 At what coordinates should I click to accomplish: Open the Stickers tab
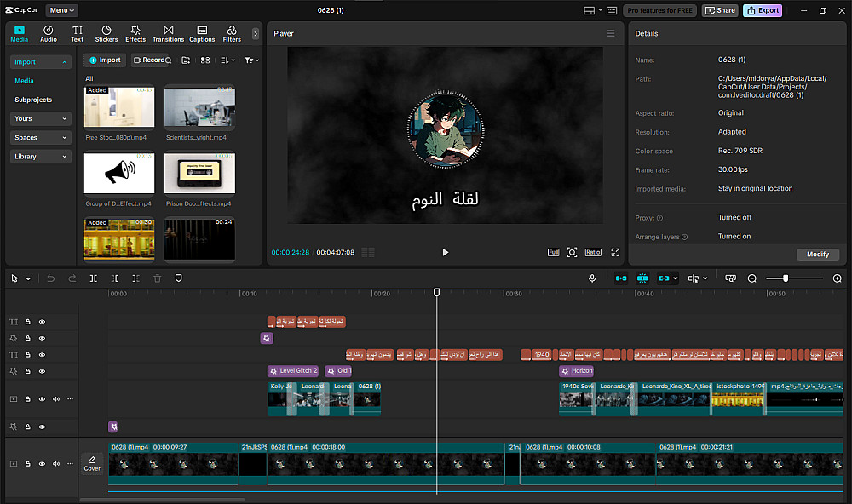[x=106, y=34]
